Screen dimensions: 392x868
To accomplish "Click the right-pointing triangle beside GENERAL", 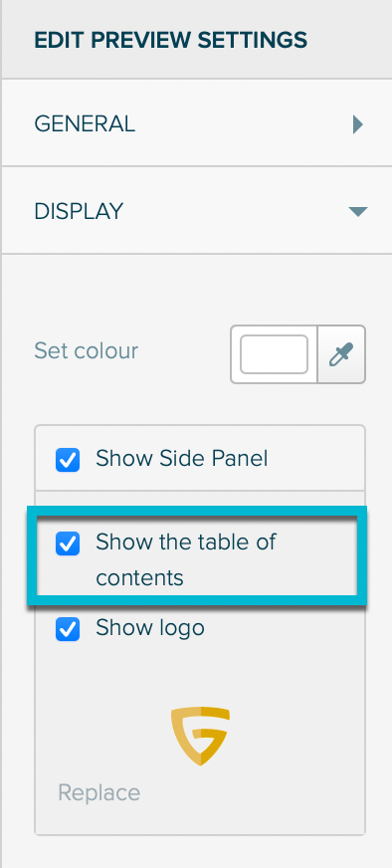I will [x=357, y=124].
